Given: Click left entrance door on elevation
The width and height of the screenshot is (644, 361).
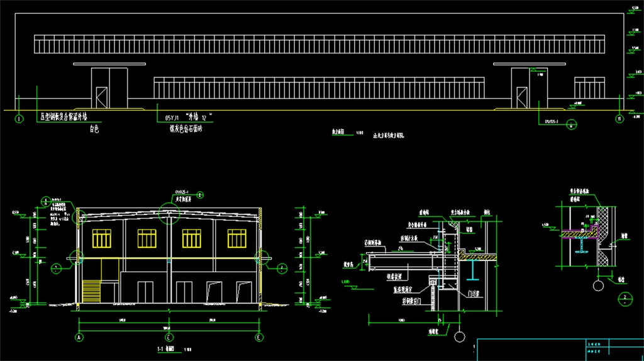Looking at the screenshot, I should 101,97.
